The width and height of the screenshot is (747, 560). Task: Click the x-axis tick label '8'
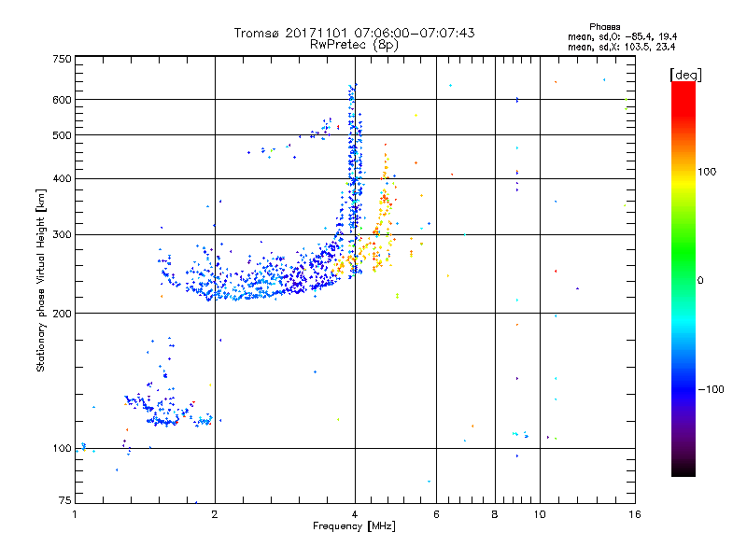[495, 514]
